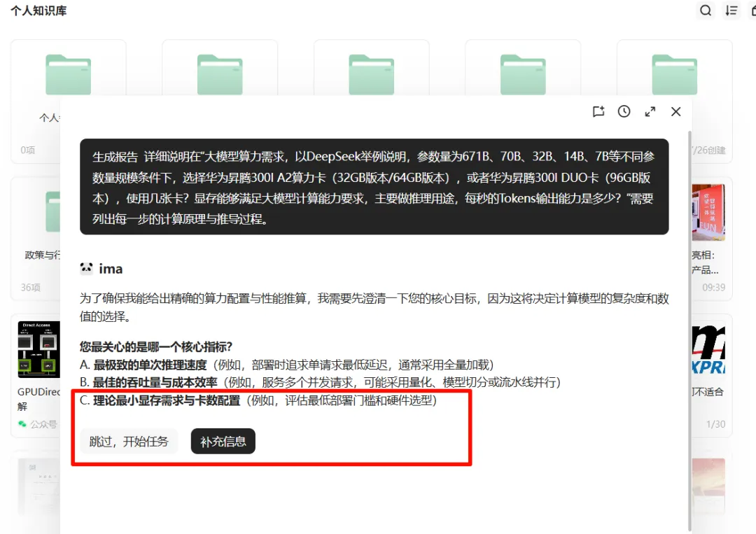Click the 36项 item count label
This screenshot has height=534, width=756.
(x=30, y=287)
